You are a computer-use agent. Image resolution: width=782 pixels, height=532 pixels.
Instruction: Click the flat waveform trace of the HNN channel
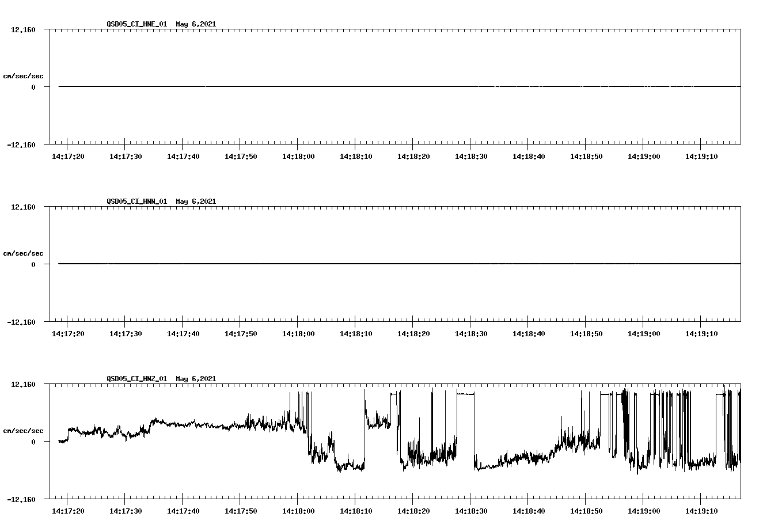tap(346, 264)
